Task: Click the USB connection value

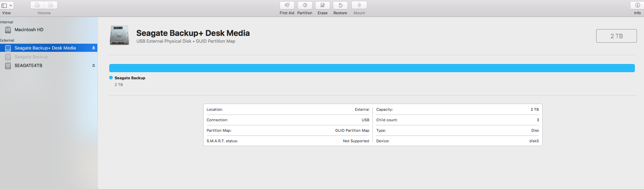Action: tap(365, 120)
